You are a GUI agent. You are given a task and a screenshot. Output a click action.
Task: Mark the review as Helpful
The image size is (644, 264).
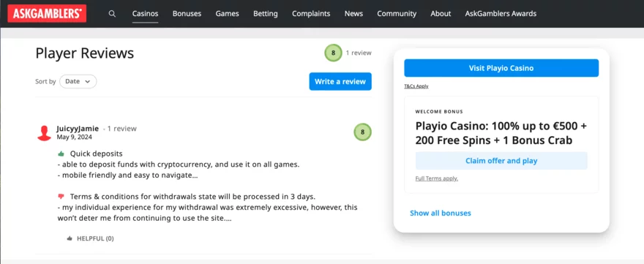tap(90, 238)
